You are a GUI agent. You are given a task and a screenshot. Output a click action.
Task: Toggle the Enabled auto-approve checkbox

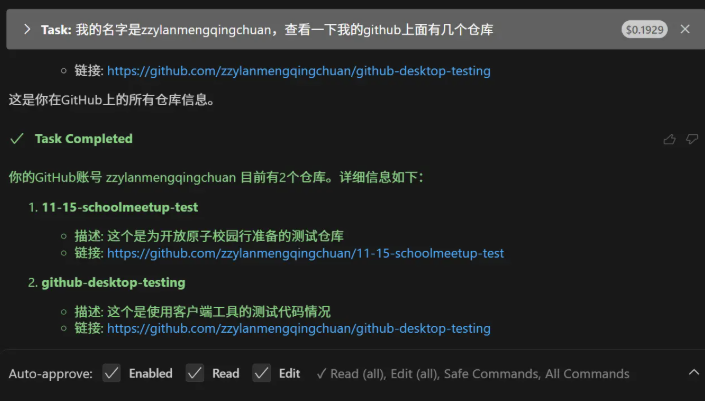112,373
